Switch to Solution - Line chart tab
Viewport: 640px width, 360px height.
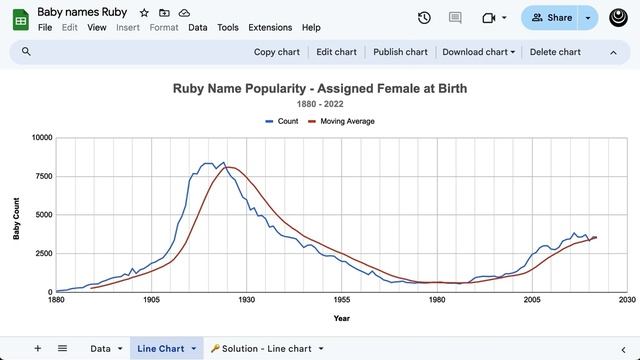pyautogui.click(x=267, y=349)
